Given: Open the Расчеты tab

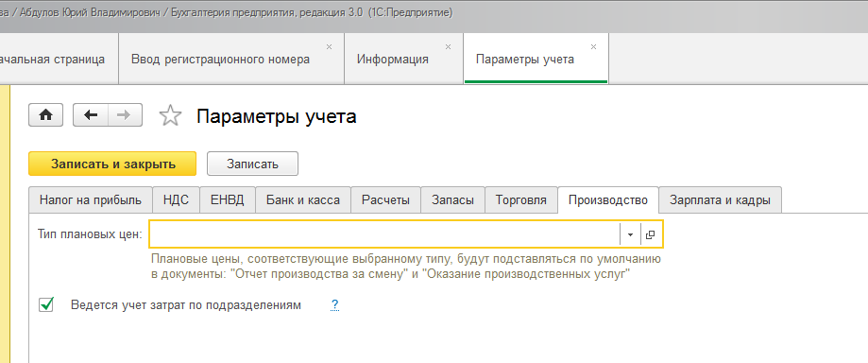Looking at the screenshot, I should click(386, 200).
